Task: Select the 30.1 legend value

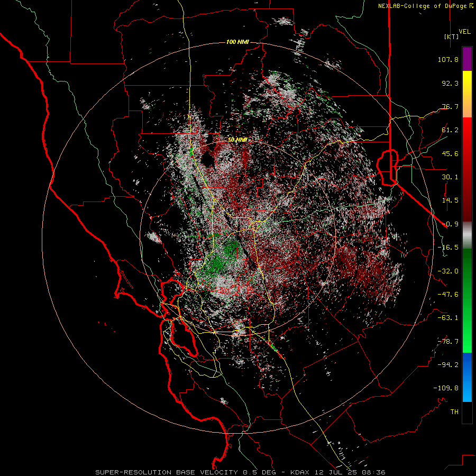Action: [450, 177]
